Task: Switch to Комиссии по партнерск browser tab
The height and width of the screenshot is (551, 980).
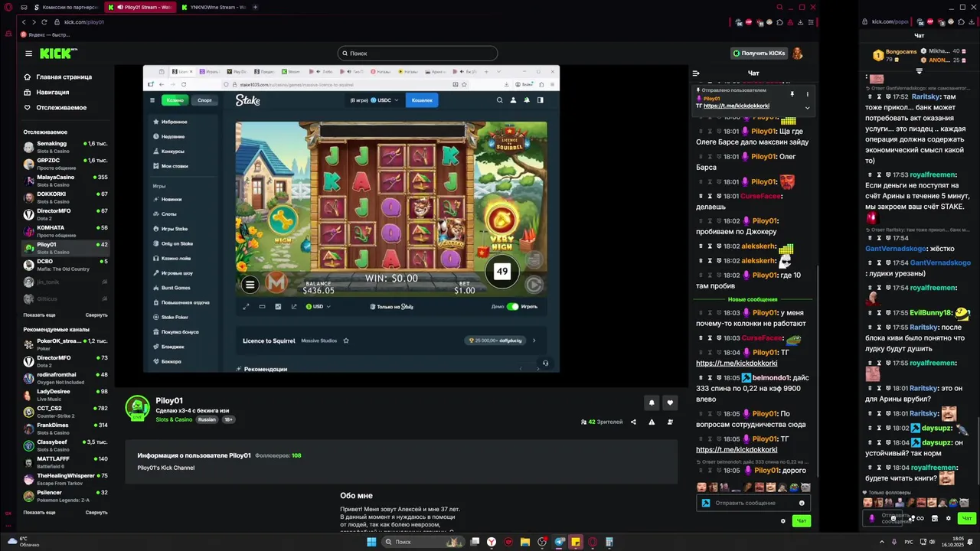Action: click(66, 7)
